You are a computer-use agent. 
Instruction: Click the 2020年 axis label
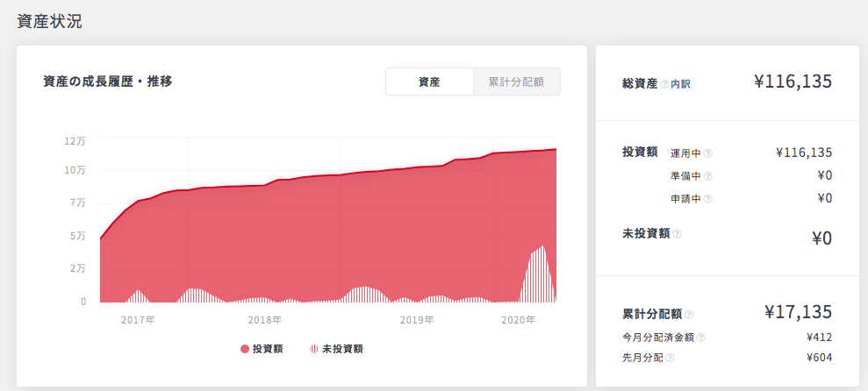518,320
